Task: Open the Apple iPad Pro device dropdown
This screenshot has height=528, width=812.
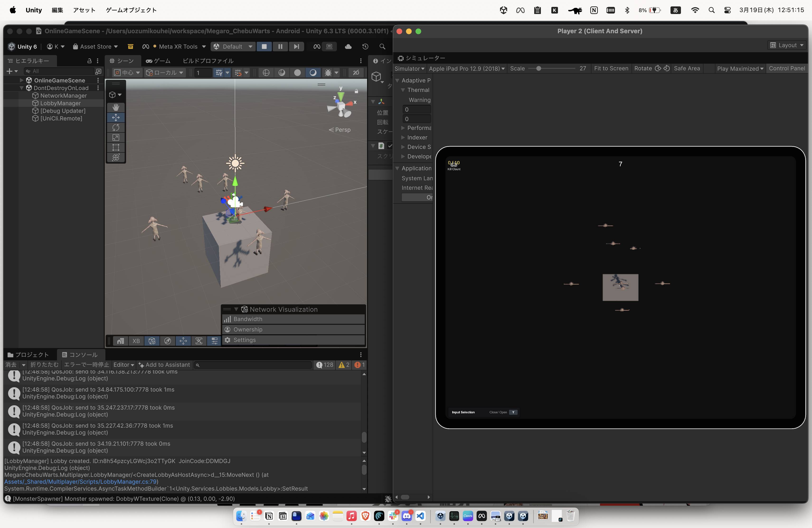Action: [466, 69]
